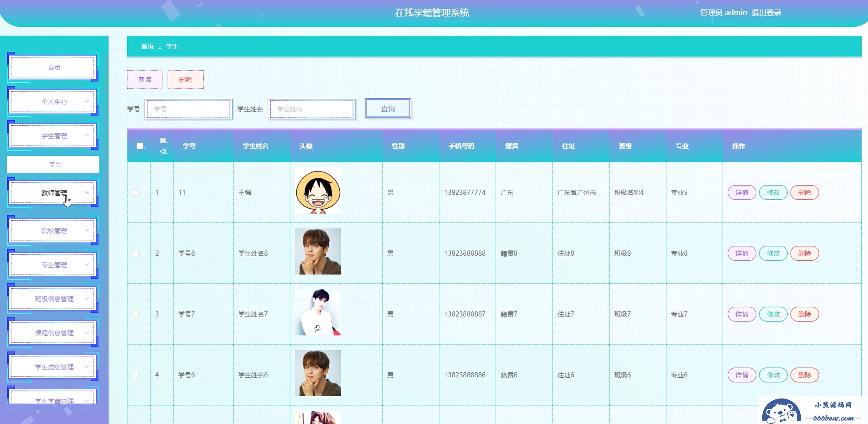Select 学生 submenu item in sidebar

click(53, 164)
